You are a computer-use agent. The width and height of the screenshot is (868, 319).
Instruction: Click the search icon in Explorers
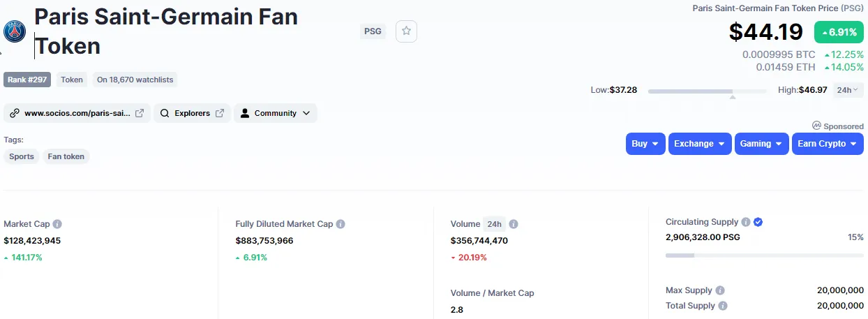[165, 113]
